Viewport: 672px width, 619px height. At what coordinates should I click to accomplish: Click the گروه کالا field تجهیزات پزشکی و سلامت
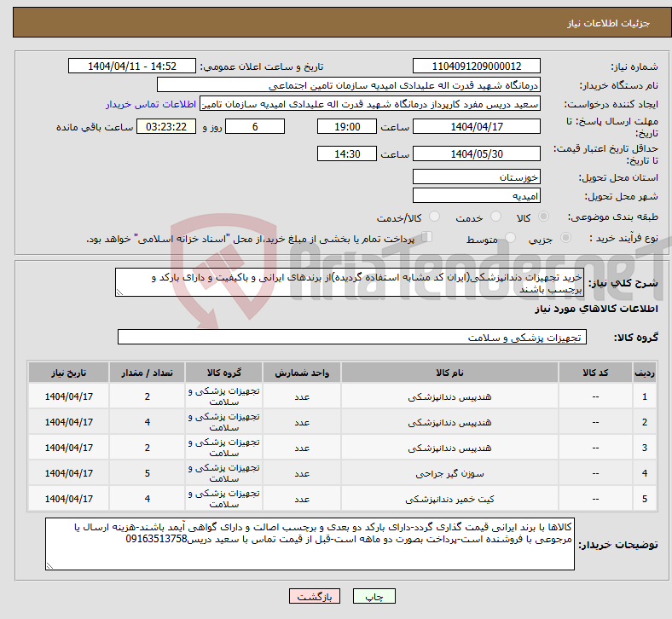[352, 337]
